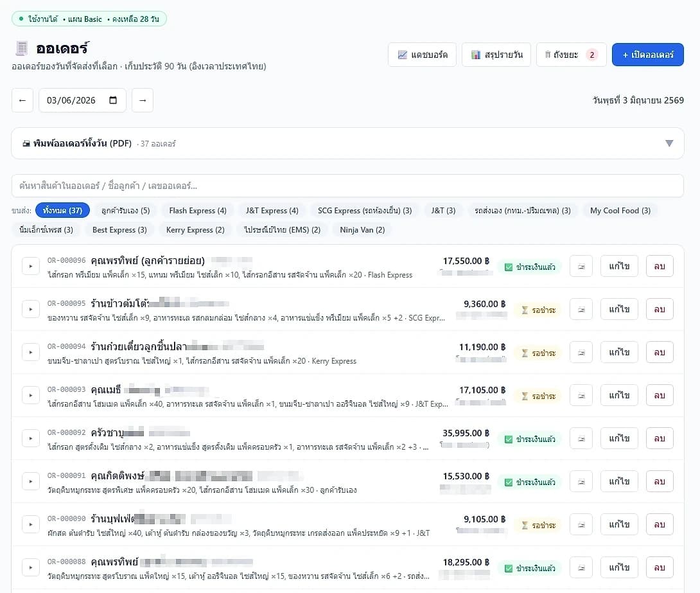The image size is (700, 593).
Task: Go to next day with right arrow
Action: tap(143, 100)
